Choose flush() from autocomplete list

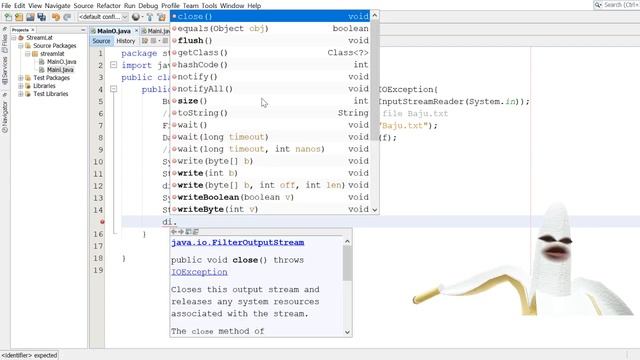pos(270,40)
